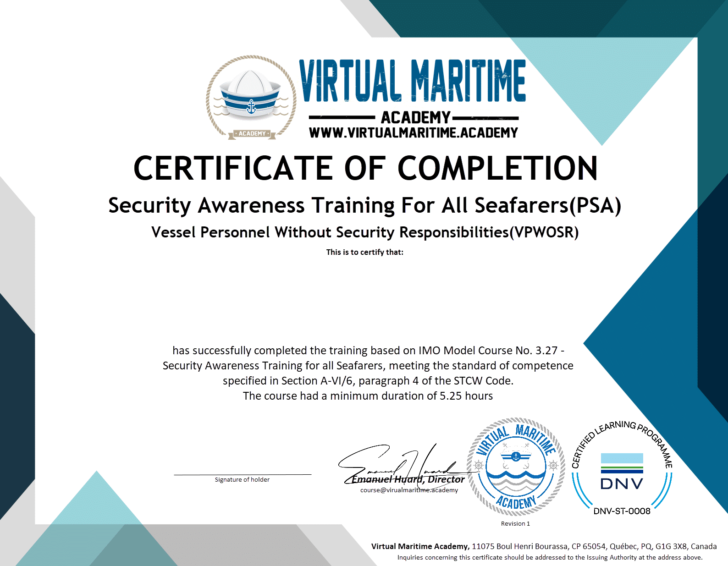Click the DNV logo with colored stripes

[x=622, y=472]
